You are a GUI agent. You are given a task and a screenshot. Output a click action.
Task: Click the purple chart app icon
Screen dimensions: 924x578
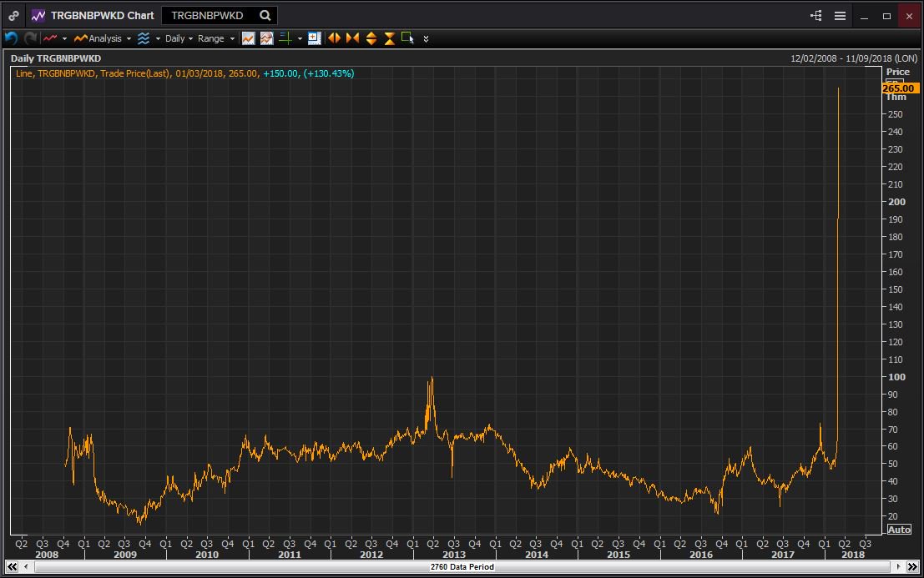(38, 16)
